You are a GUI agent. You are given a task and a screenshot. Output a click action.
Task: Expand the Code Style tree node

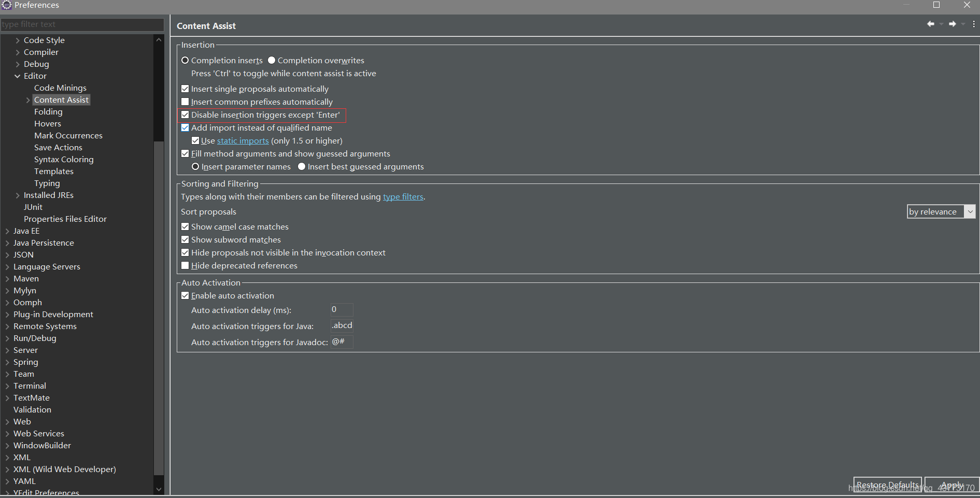tap(18, 40)
